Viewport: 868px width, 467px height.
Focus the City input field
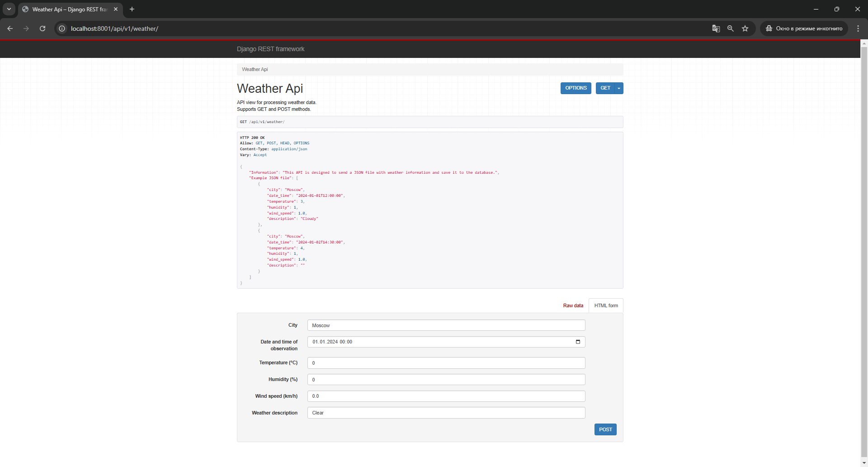coord(446,325)
